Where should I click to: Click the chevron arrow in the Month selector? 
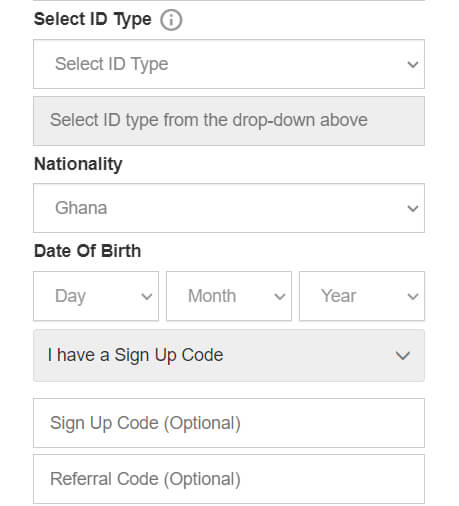click(x=280, y=296)
